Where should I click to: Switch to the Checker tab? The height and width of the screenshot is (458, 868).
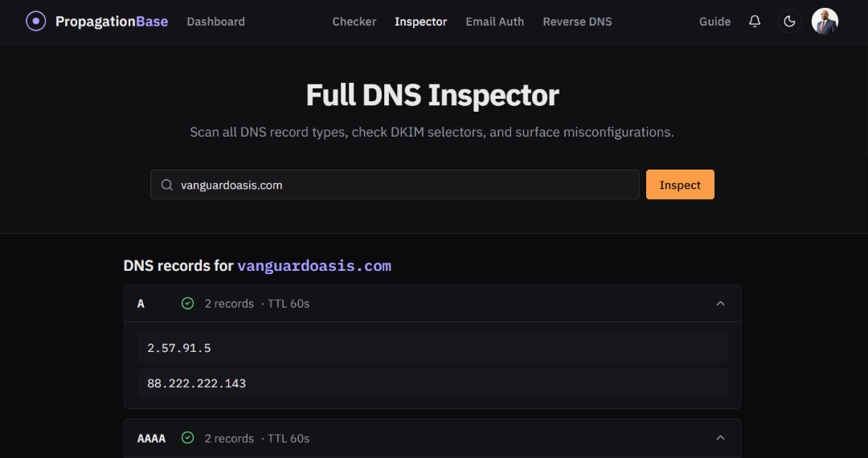coord(354,22)
